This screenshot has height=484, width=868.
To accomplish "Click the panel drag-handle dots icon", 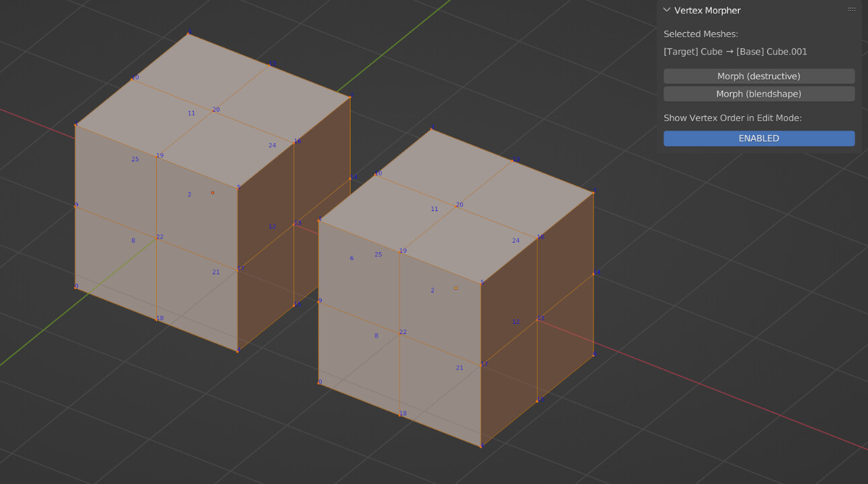I will coord(851,9).
